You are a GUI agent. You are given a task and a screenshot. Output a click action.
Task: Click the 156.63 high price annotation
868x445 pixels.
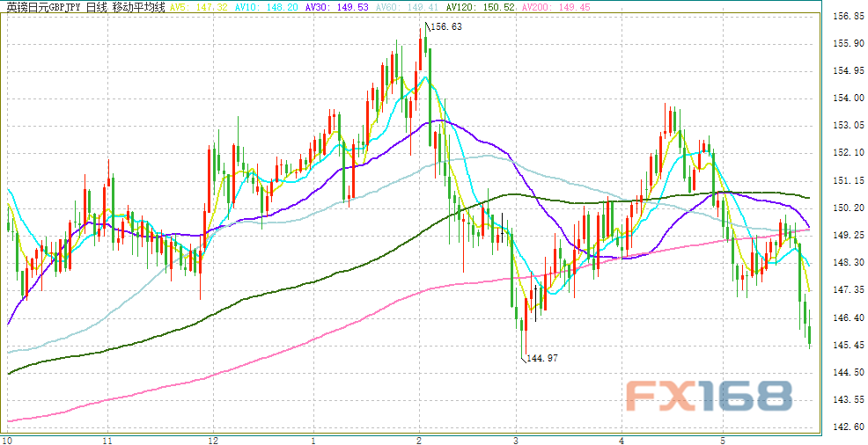445,27
